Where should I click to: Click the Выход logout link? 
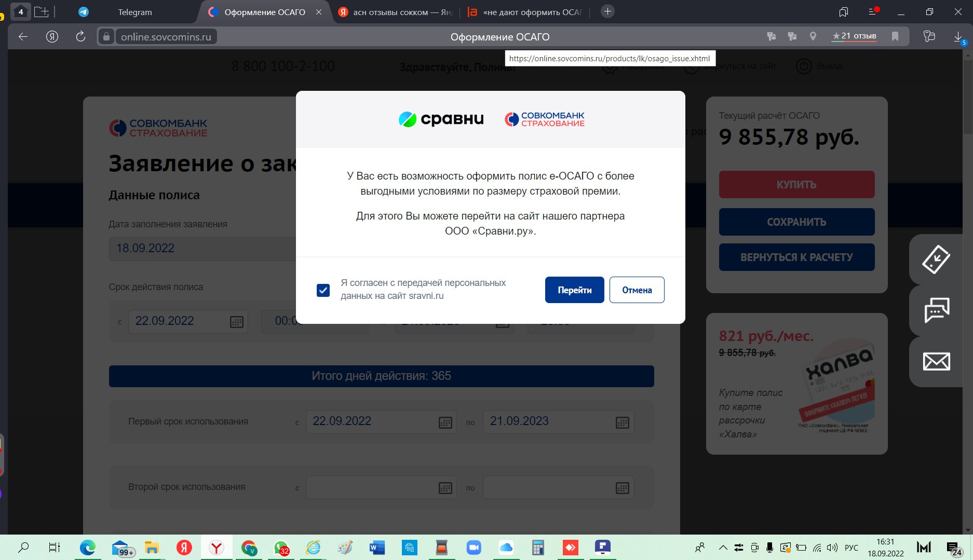point(820,66)
